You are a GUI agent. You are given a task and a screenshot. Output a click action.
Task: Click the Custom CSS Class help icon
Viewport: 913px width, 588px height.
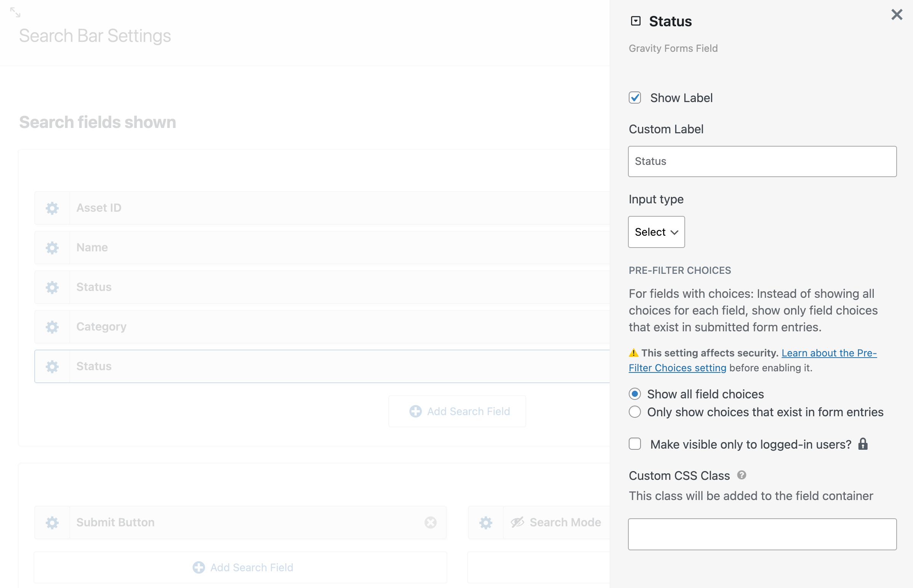click(742, 475)
